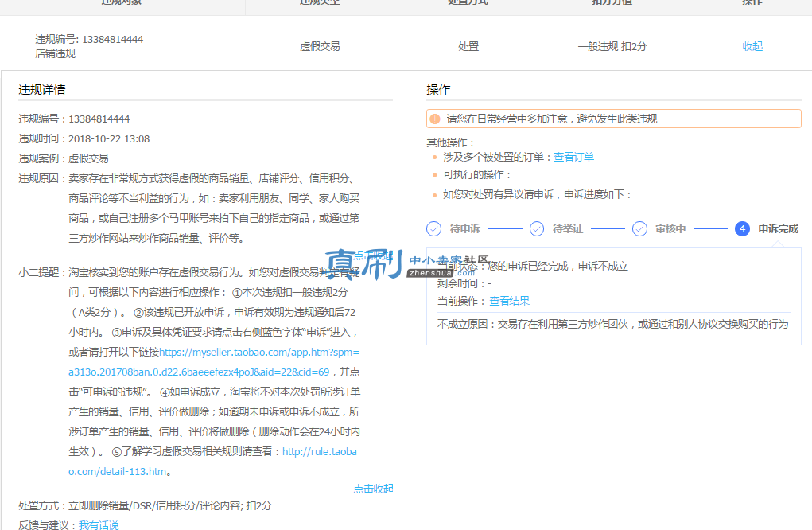
Task: Click the orange warning icon in the notice
Action: (435, 119)
